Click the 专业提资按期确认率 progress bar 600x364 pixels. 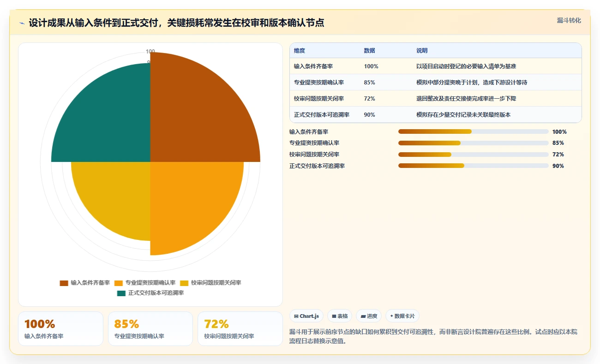click(x=474, y=143)
